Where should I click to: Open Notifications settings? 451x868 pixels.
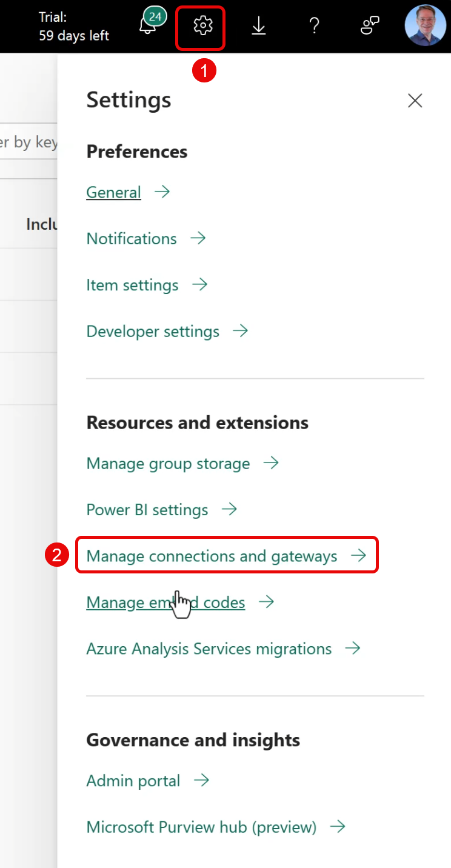point(132,239)
